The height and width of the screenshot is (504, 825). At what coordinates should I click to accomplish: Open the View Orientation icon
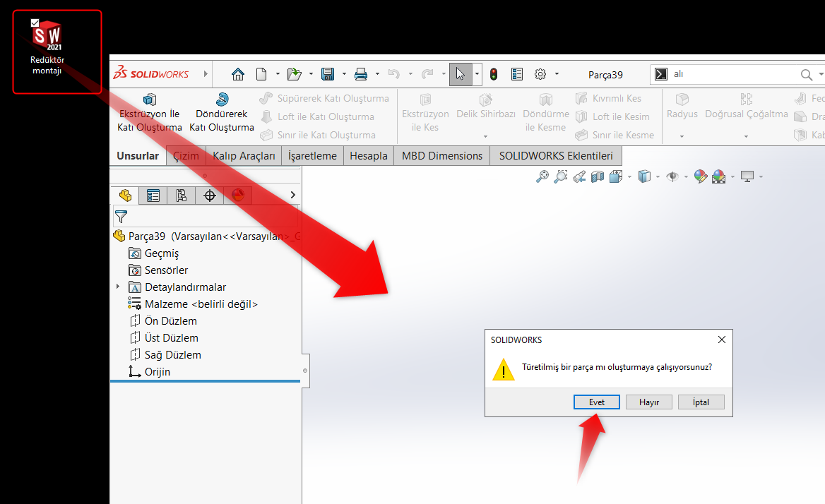616,176
